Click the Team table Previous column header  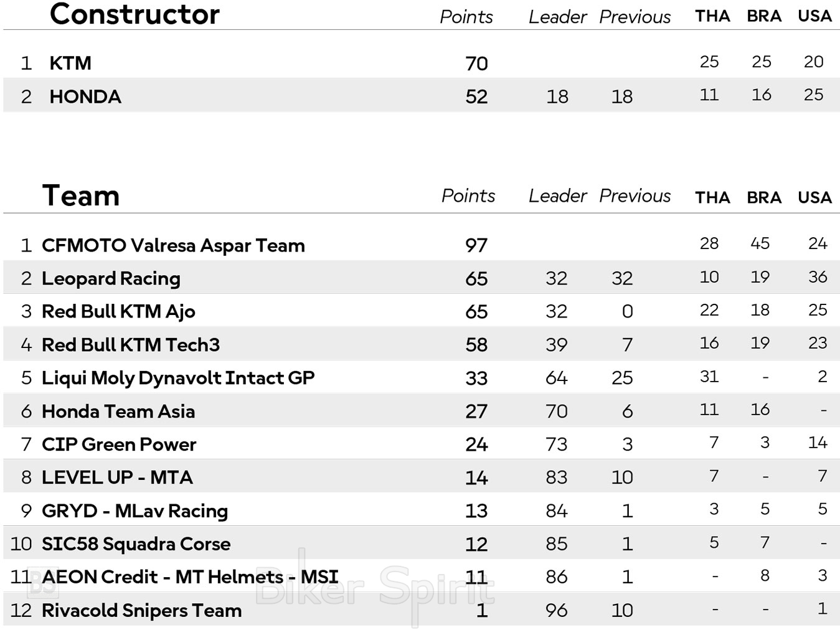coord(635,196)
